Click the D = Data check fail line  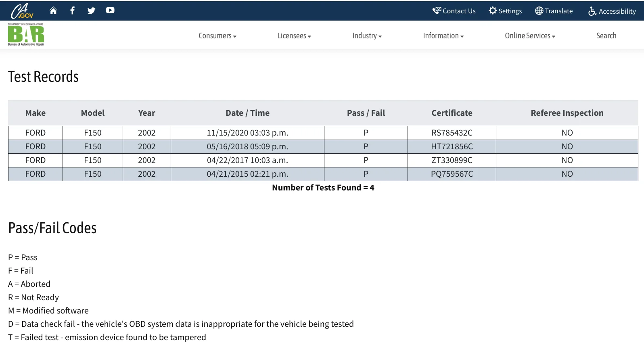pyautogui.click(x=181, y=324)
